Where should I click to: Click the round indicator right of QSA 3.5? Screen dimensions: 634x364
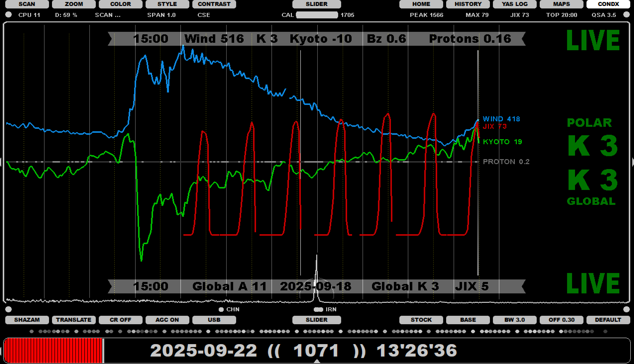click(626, 15)
